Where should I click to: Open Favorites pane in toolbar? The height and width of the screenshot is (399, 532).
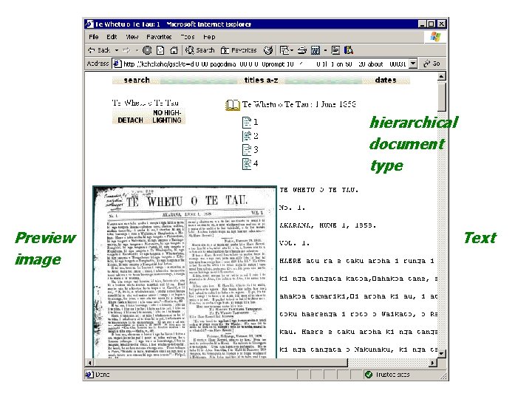[x=239, y=50]
